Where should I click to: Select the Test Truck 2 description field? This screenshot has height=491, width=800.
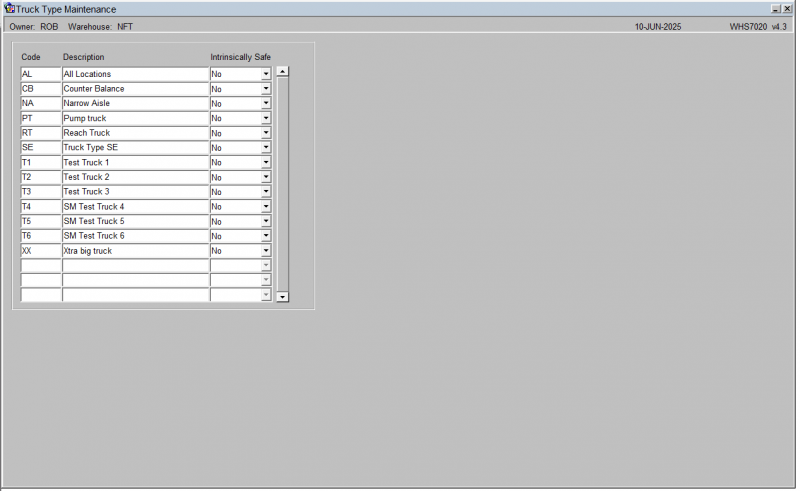[x=135, y=177]
